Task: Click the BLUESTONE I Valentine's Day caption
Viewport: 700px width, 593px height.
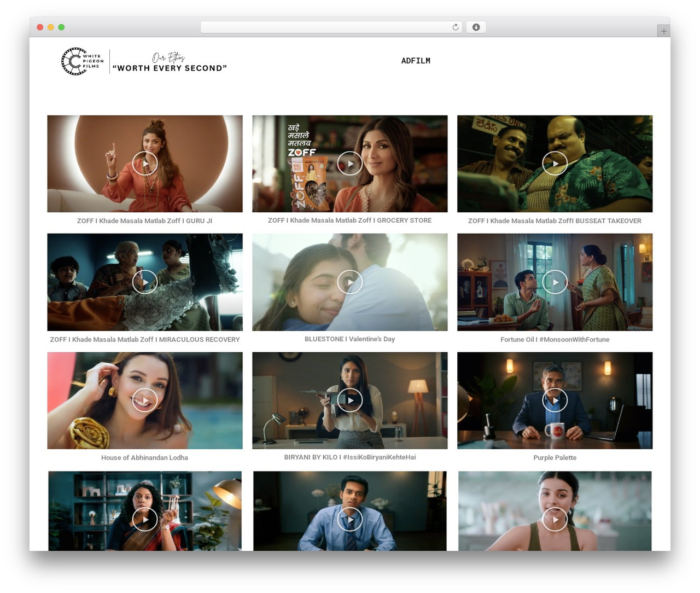Action: click(x=350, y=339)
